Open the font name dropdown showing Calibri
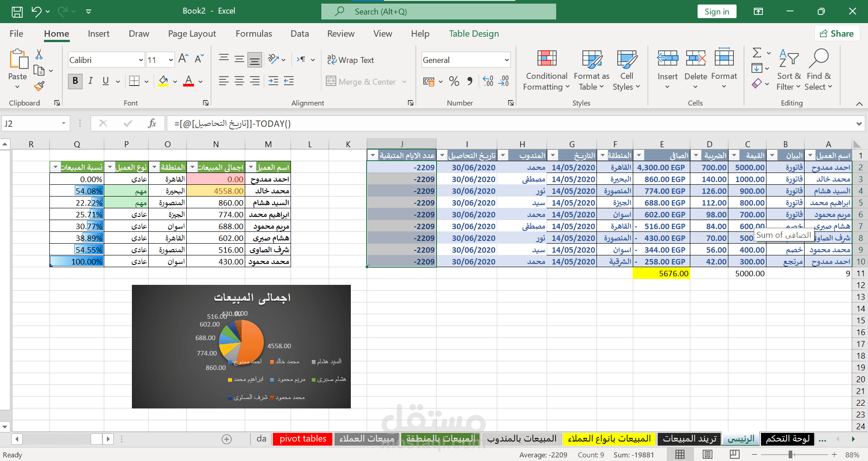Screen dimensions: 868x461 point(141,60)
